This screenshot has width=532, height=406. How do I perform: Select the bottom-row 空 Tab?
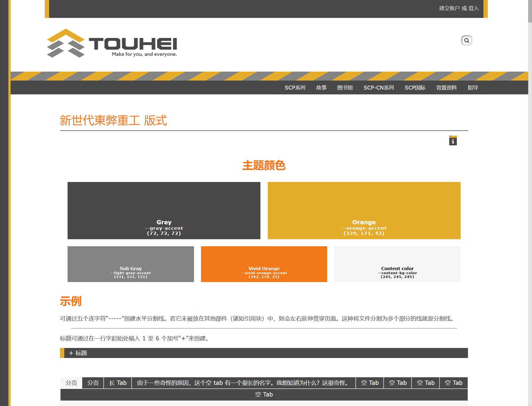click(x=264, y=394)
